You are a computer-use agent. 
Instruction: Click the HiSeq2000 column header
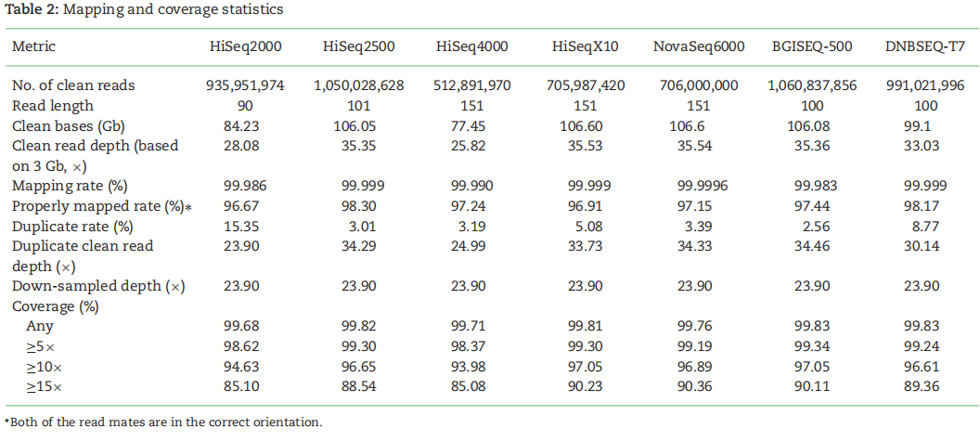click(x=245, y=45)
